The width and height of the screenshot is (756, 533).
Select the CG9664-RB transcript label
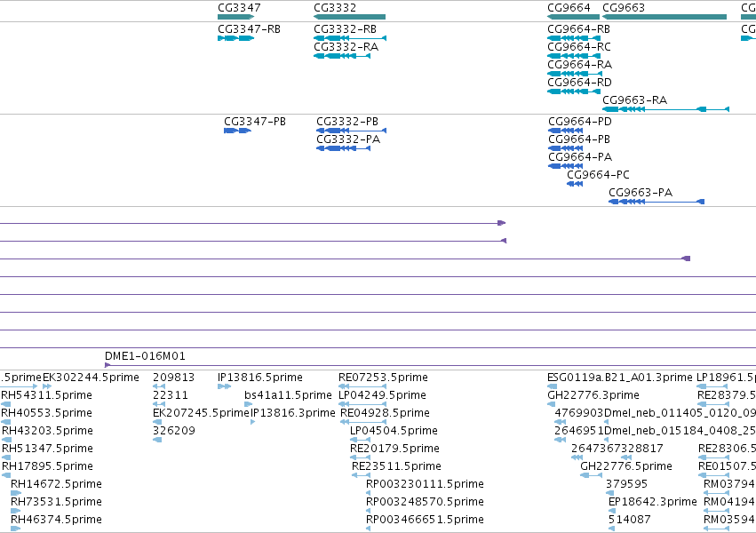click(x=578, y=29)
